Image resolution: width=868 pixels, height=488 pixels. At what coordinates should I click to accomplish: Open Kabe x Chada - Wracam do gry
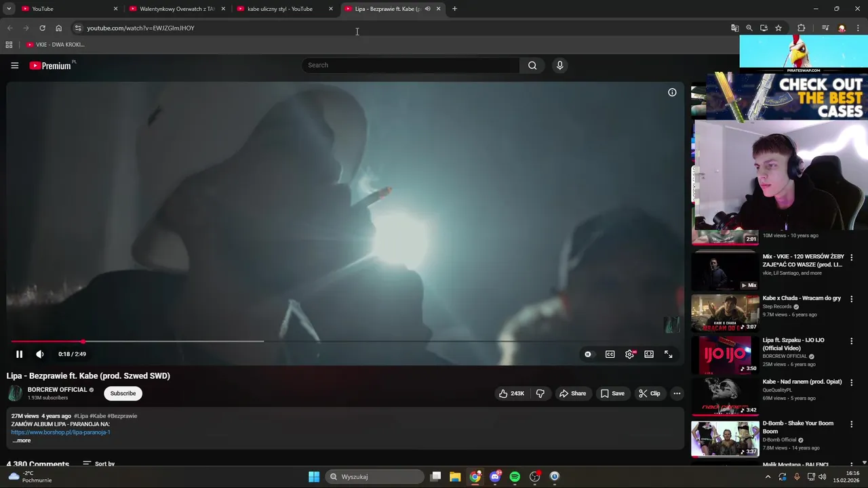[802, 298]
